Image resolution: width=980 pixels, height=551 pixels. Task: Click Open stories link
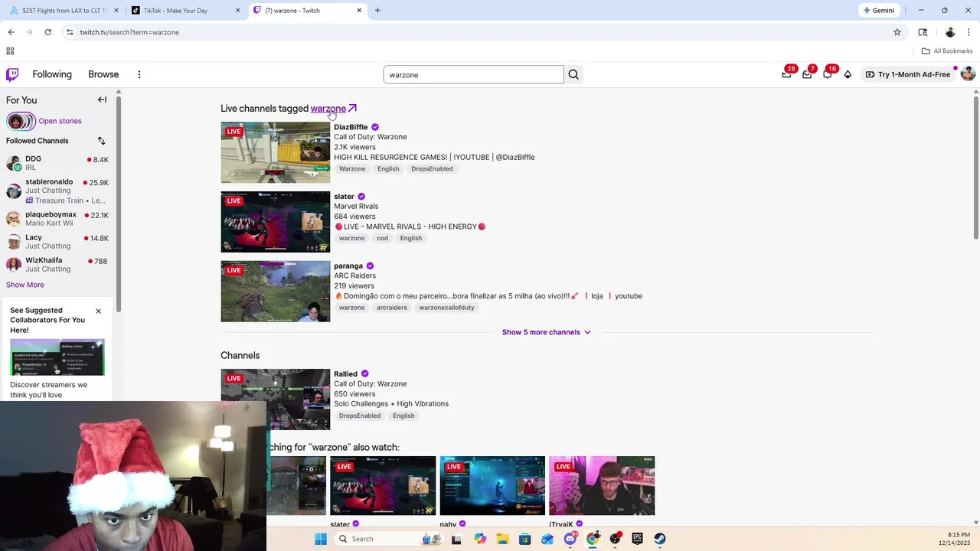pos(60,121)
